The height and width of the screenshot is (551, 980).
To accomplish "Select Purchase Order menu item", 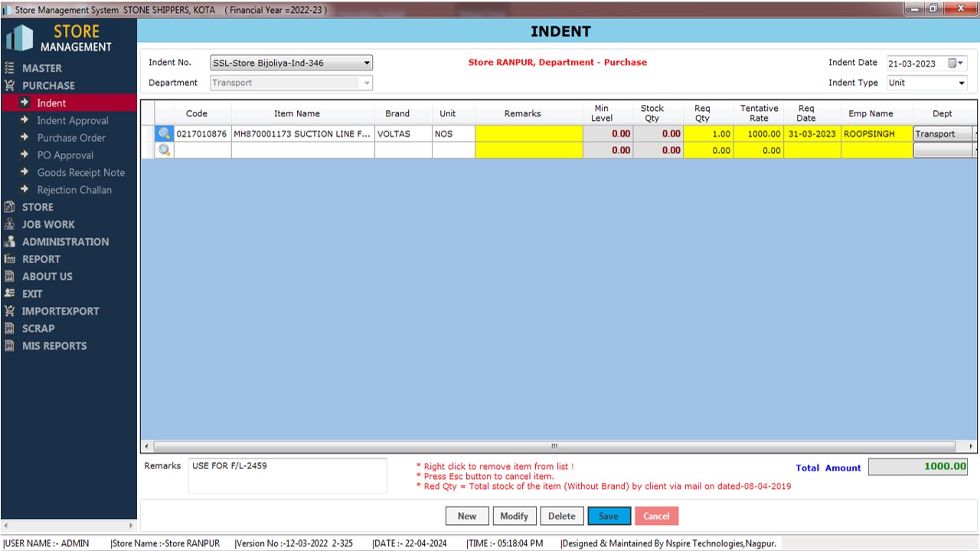I will click(71, 138).
